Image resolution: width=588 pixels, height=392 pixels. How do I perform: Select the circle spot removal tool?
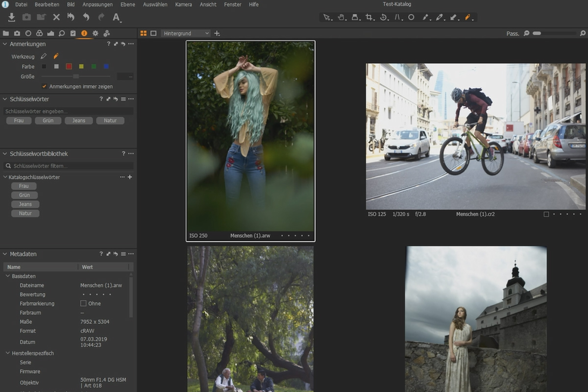pos(411,17)
